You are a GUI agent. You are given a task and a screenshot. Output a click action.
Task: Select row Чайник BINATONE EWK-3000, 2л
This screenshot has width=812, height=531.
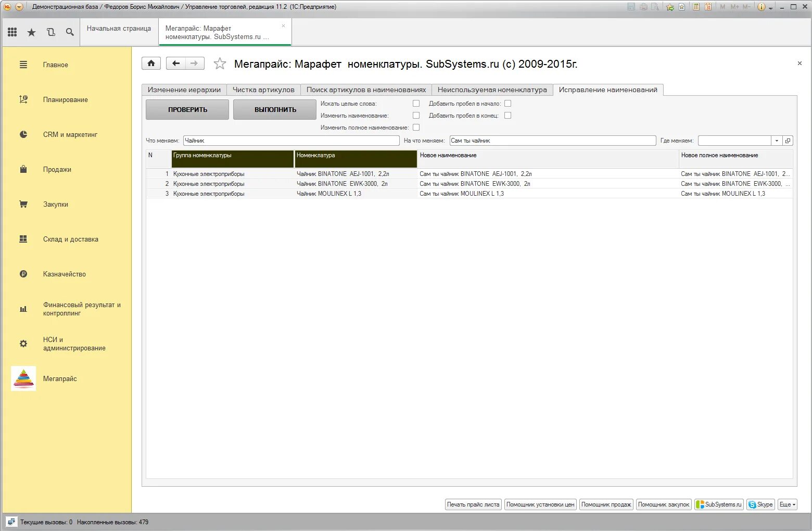click(x=469, y=184)
